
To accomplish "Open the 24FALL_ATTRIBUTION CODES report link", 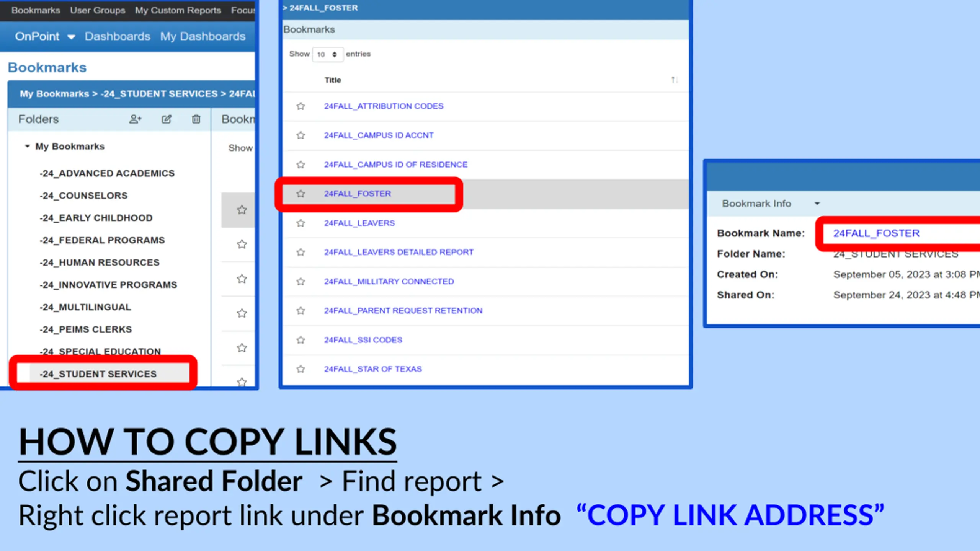I will (x=384, y=106).
